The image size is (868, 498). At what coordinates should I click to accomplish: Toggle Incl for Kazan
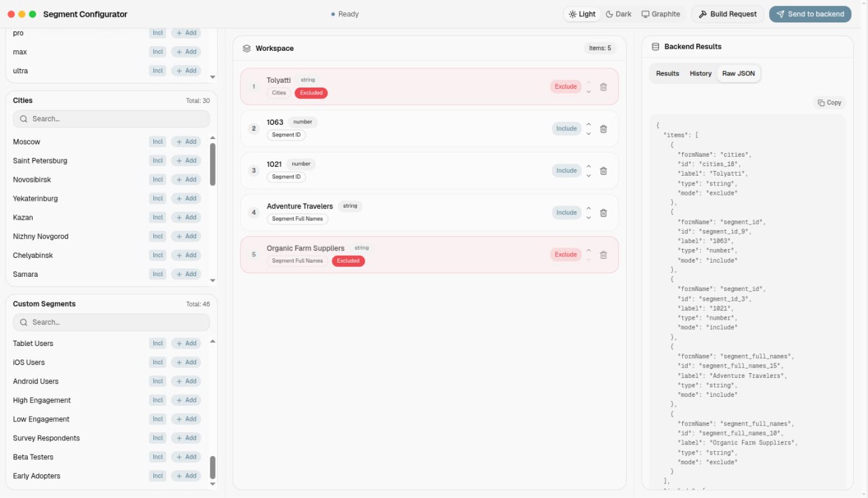(158, 218)
